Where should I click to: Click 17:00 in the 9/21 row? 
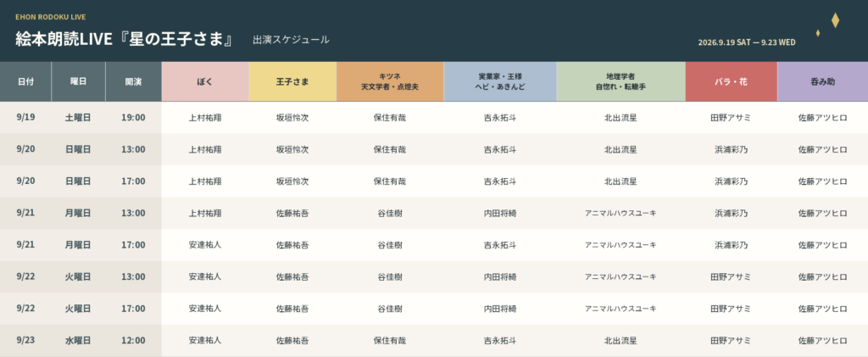coord(133,244)
